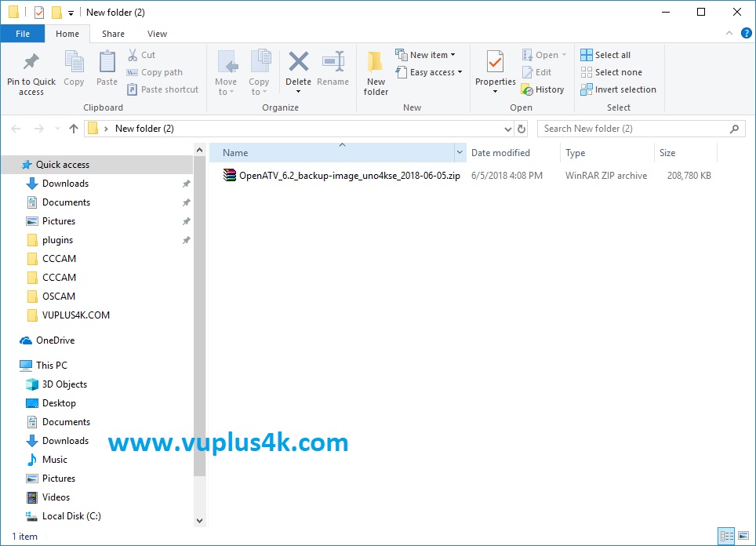
Task: Open Documents under Quick access
Action: pos(66,202)
